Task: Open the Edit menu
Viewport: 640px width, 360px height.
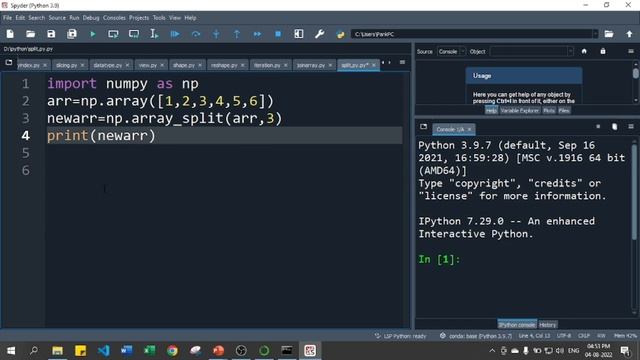Action: coord(20,18)
